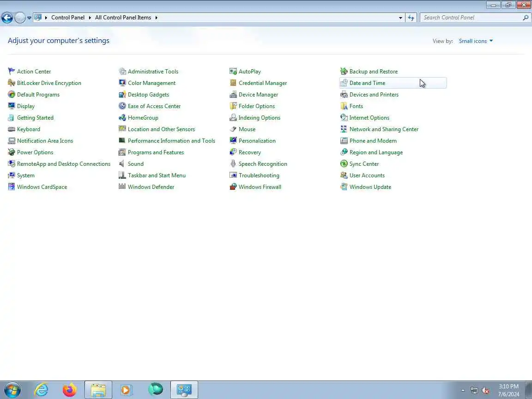Image resolution: width=532 pixels, height=399 pixels.
Task: Click the Windows Defender icon
Action: 122,187
